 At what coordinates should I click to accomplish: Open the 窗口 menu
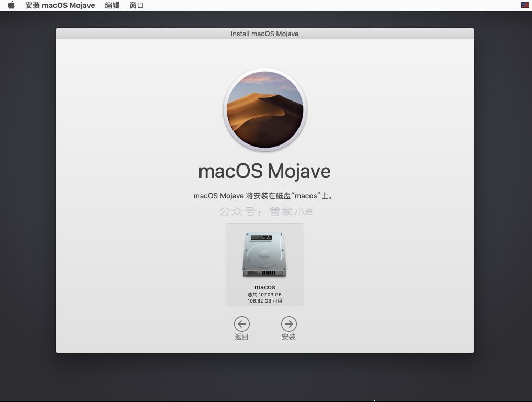click(137, 5)
